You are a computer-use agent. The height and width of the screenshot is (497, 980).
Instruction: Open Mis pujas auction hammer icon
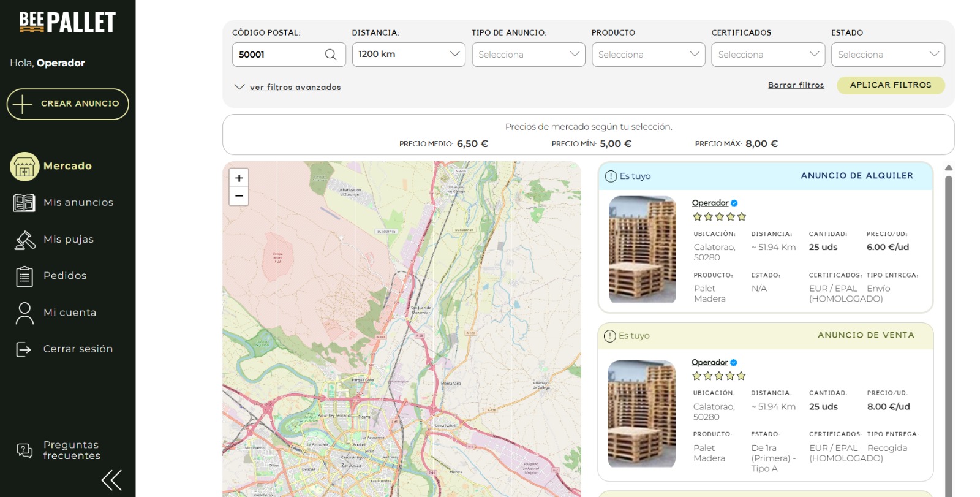(24, 240)
